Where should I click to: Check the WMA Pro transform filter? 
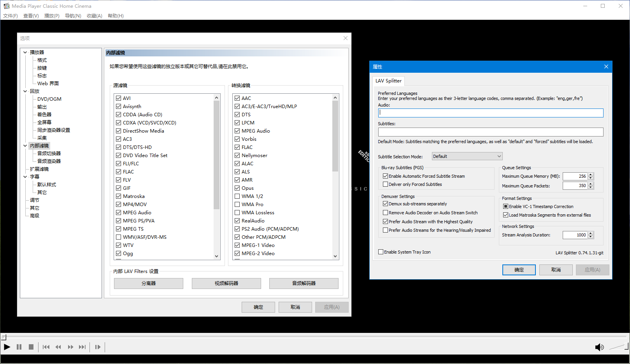pyautogui.click(x=237, y=205)
